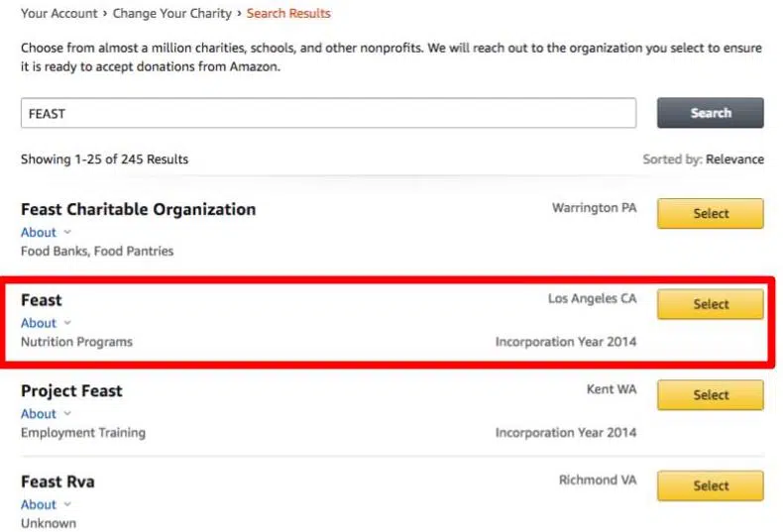Click the Search Results breadcrumb
Screen dimensions: 783x532
pos(288,14)
